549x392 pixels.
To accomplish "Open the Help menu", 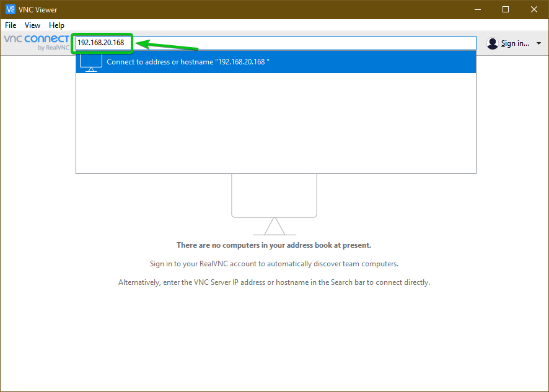I will 56,25.
